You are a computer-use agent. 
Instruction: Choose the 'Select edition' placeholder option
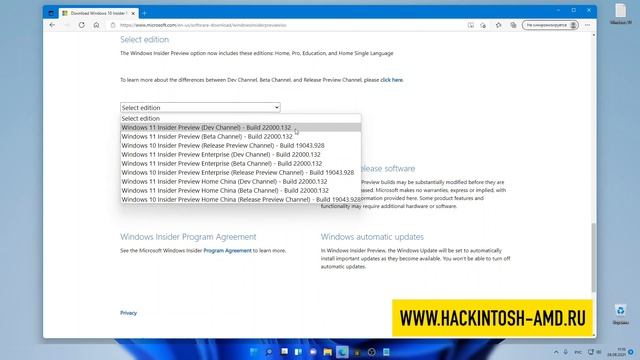tap(240, 118)
